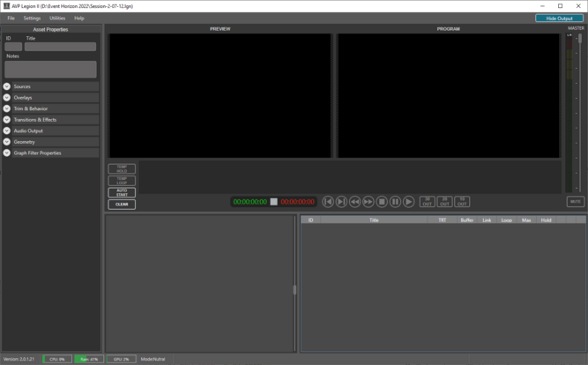Click the white square between timecodes
Viewport: 588px width, 365px height.
[273, 202]
